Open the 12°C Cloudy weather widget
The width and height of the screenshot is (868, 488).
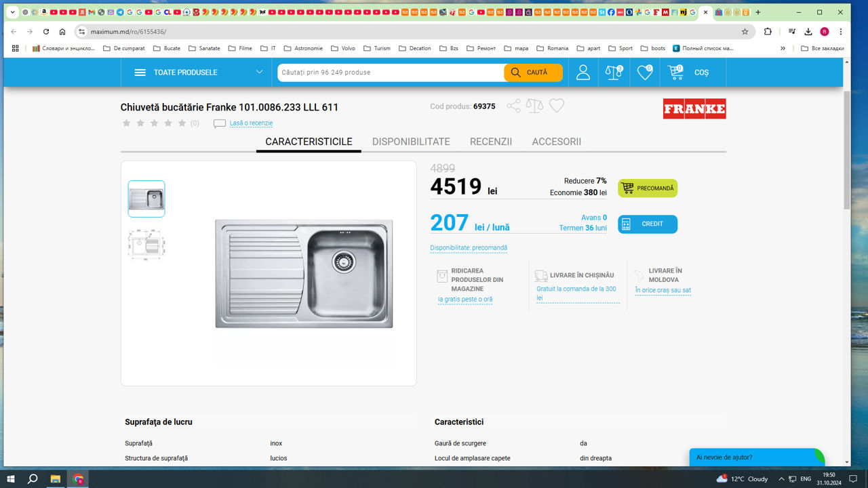coord(743,479)
